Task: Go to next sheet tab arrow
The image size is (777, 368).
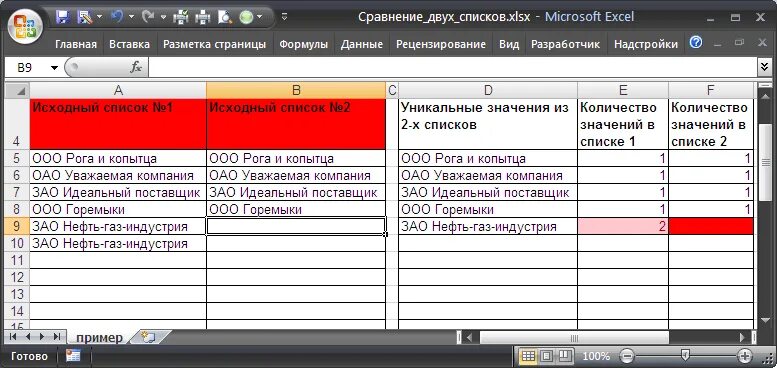Action: pyautogui.click(x=42, y=337)
